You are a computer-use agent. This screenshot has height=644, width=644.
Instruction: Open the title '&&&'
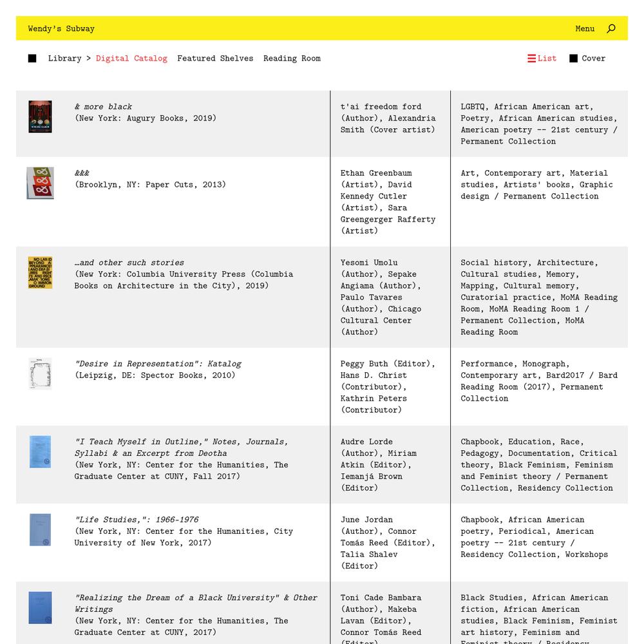(x=82, y=173)
